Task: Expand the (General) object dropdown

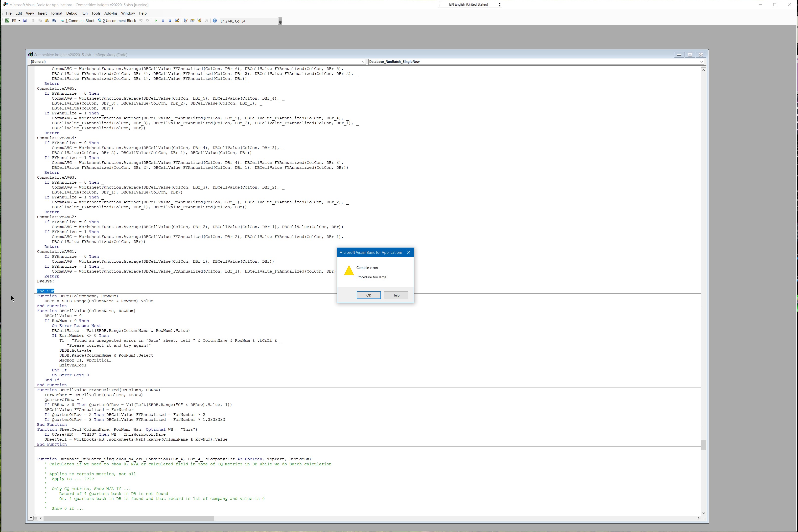Action: point(363,62)
